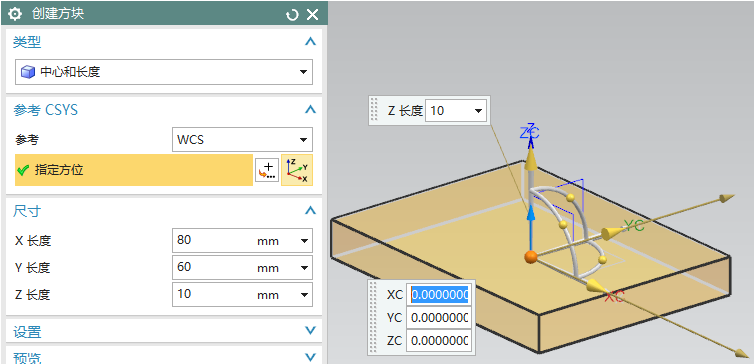The width and height of the screenshot is (754, 364).
Task: Expand the 设置 section
Action: (x=311, y=330)
